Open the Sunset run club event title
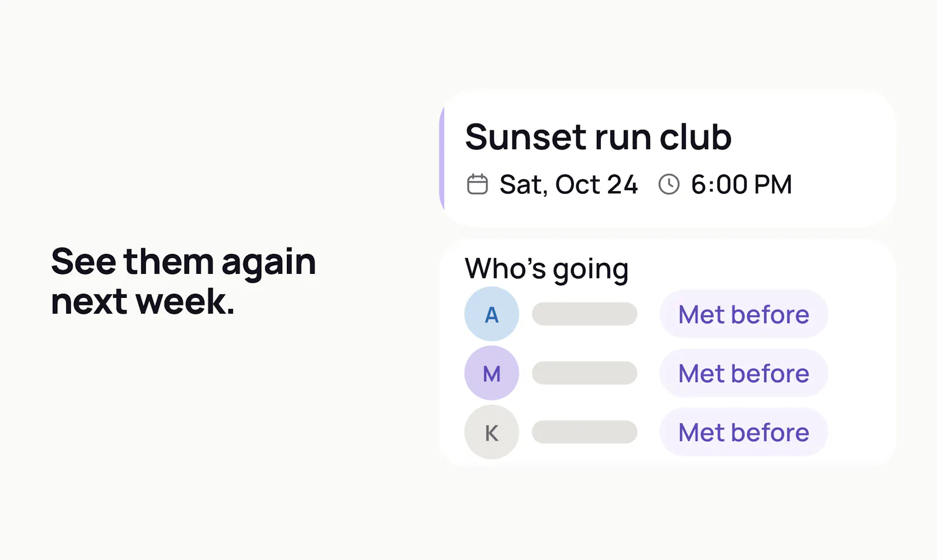 click(x=598, y=137)
